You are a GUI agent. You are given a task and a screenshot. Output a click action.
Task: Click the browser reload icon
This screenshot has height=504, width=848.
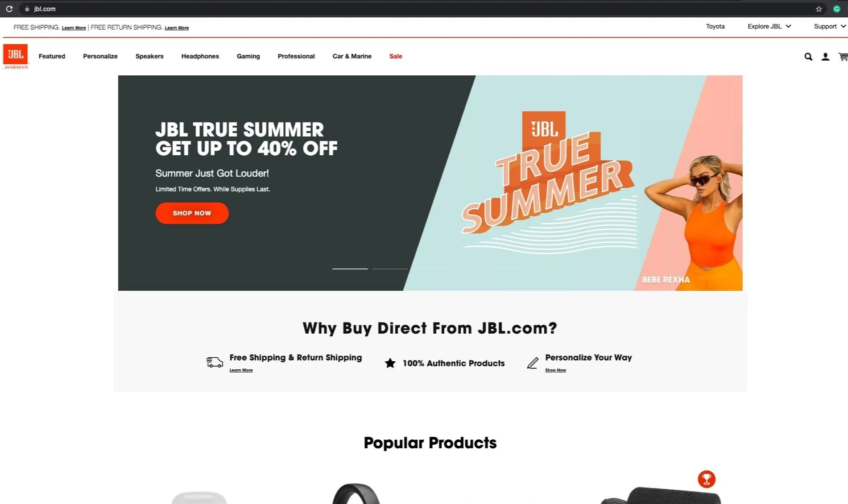[9, 9]
